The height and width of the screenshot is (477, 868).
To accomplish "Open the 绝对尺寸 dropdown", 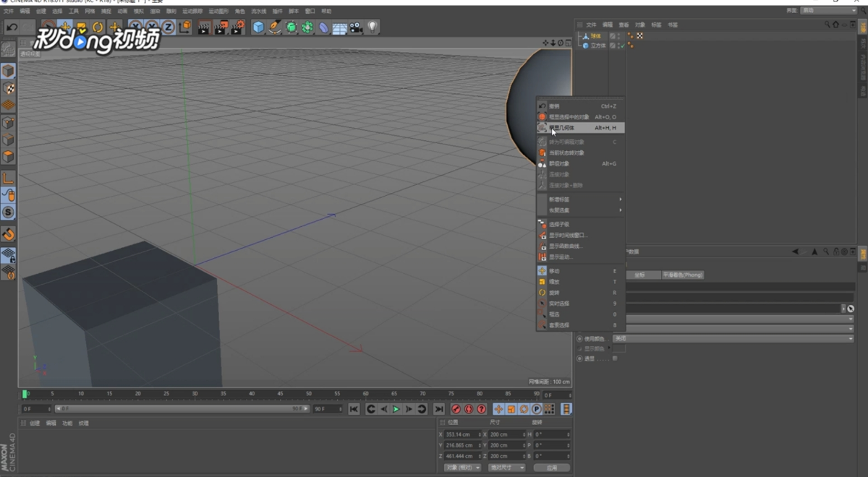I will pyautogui.click(x=506, y=468).
